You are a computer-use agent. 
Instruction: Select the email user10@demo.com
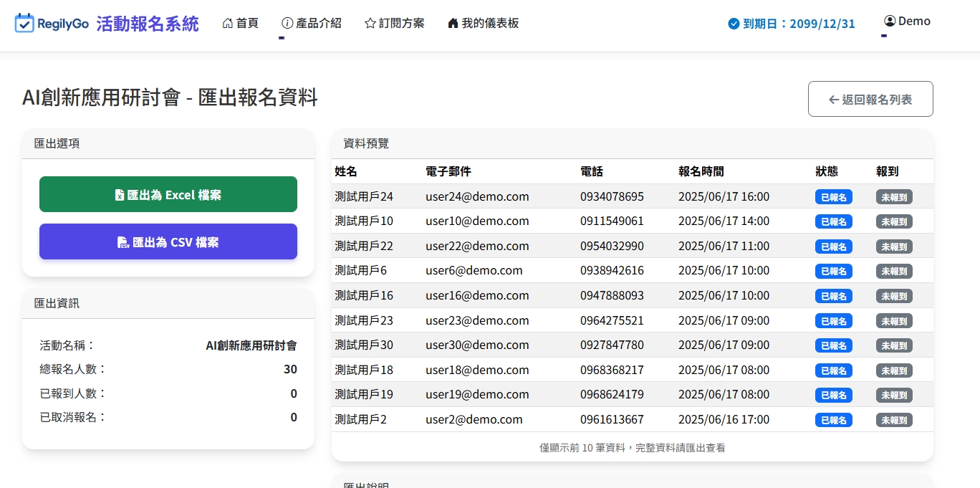[477, 221]
